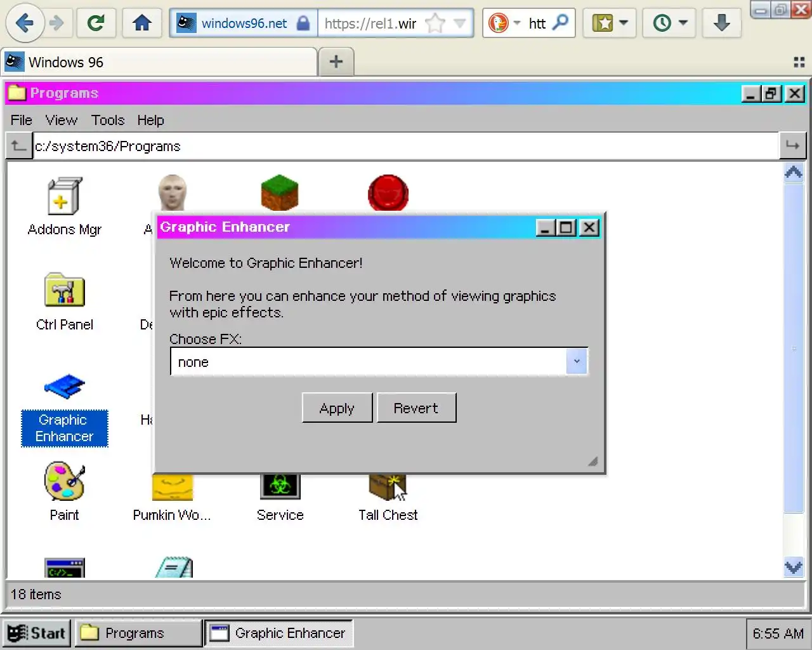
Task: Open the Paint palette icon
Action: 64,481
